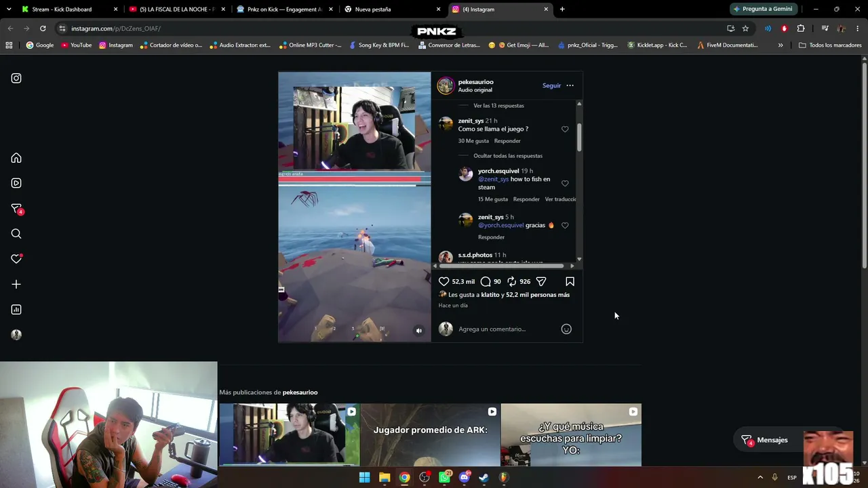Create new post with plus icon

coord(16,284)
